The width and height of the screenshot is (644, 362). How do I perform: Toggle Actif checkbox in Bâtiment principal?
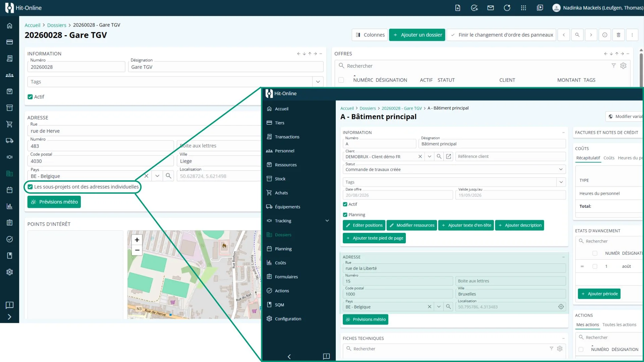345,204
